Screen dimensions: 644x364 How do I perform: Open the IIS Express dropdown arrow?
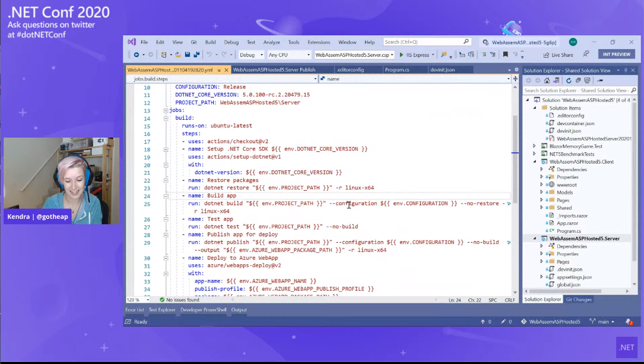tap(432, 55)
